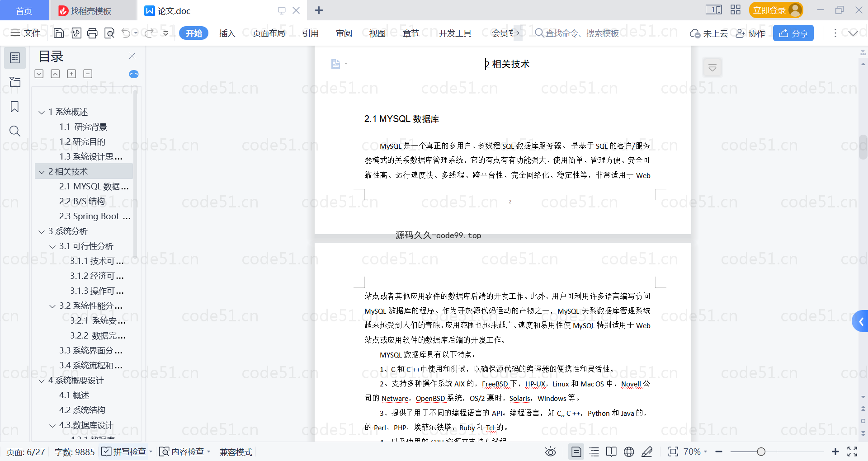Image resolution: width=868 pixels, height=461 pixels.
Task: Switch to the 审阅 tab
Action: (344, 33)
